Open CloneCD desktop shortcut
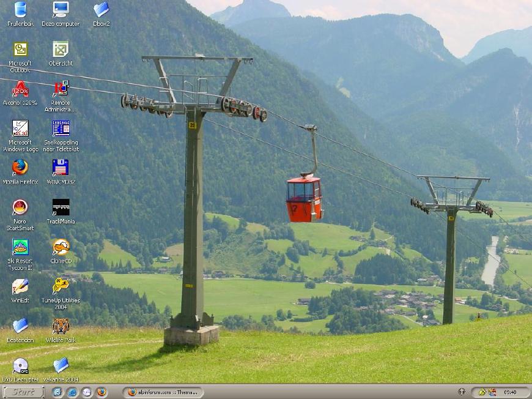The height and width of the screenshot is (399, 532). point(61,247)
